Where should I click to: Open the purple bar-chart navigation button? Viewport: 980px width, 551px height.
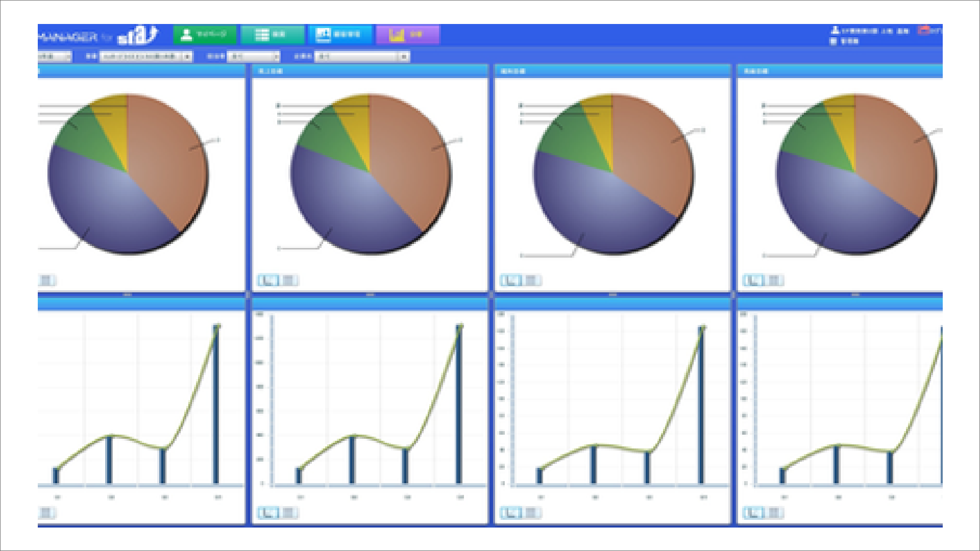407,35
